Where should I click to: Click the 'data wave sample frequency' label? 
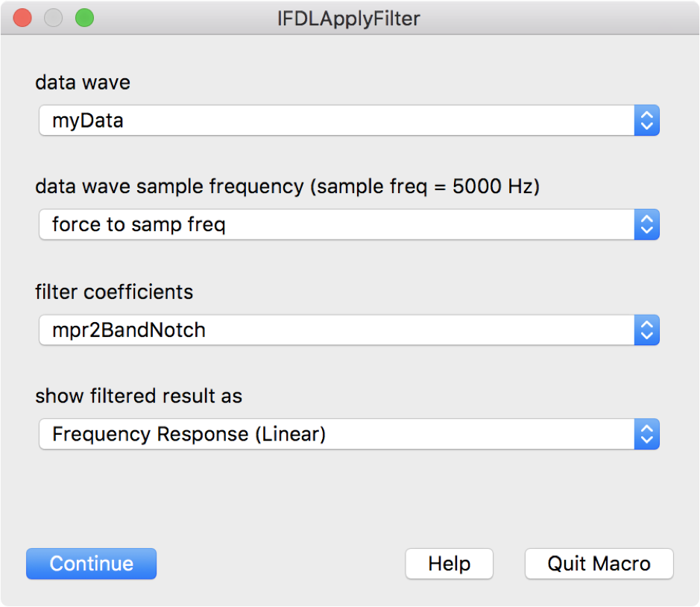coord(168,186)
